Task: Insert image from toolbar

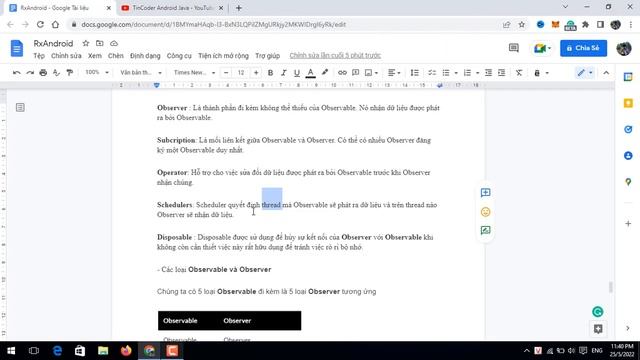Action: pyautogui.click(x=369, y=73)
